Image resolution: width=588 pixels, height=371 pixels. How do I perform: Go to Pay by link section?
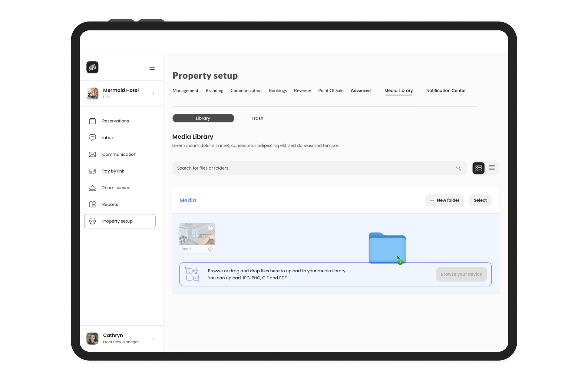pyautogui.click(x=113, y=171)
